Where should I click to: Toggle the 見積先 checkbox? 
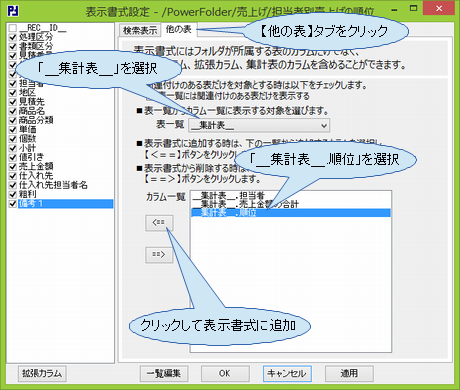(13, 102)
